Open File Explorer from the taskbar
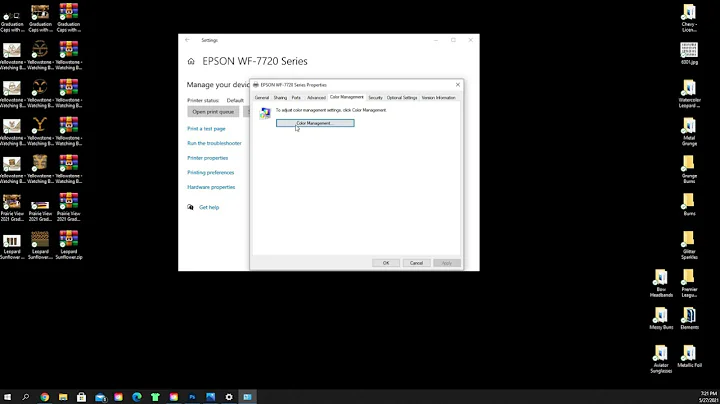 click(63, 397)
